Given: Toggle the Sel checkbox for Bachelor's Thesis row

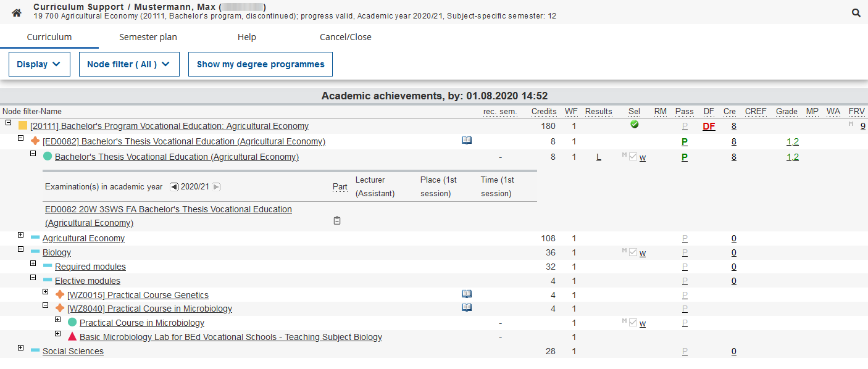Looking at the screenshot, I should [x=633, y=157].
